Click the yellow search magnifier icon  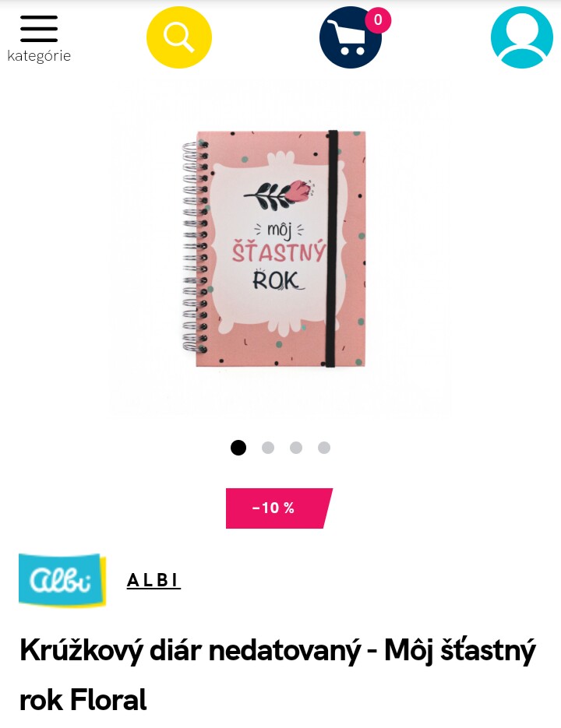[179, 37]
